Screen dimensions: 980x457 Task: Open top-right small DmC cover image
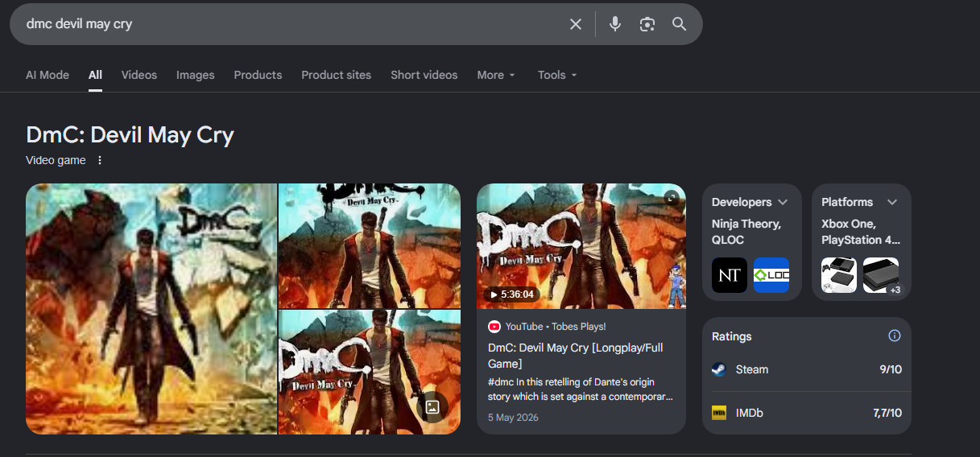point(370,246)
